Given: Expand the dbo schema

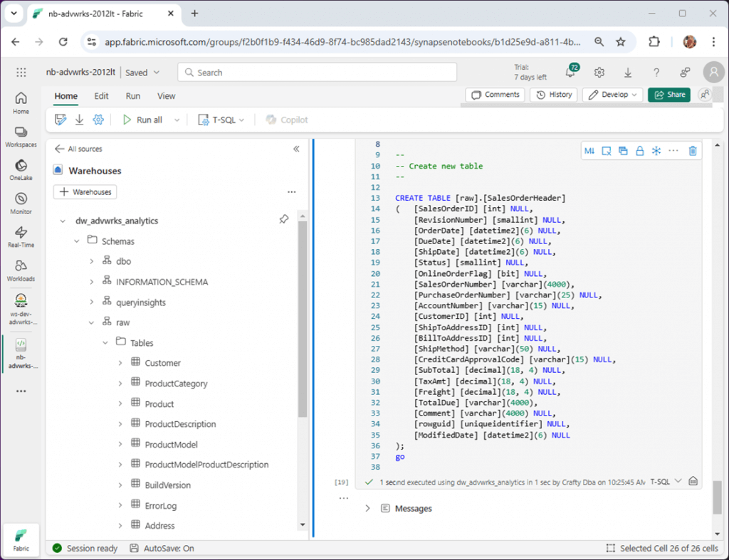Looking at the screenshot, I should tap(91, 260).
